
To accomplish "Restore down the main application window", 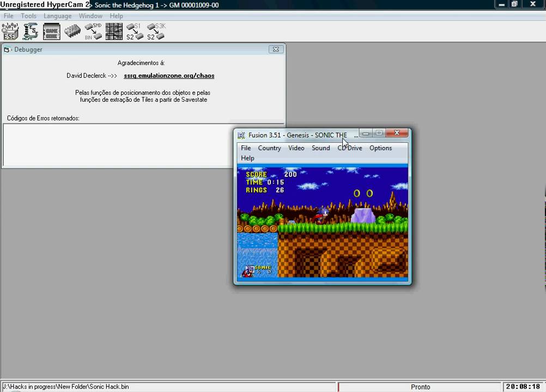I will 514,4.
